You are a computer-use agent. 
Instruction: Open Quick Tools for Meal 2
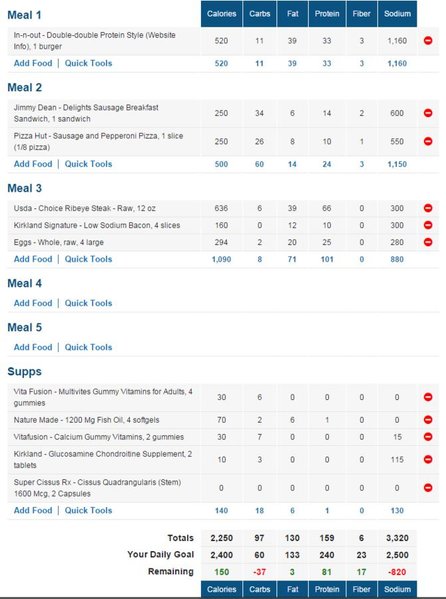(x=88, y=164)
